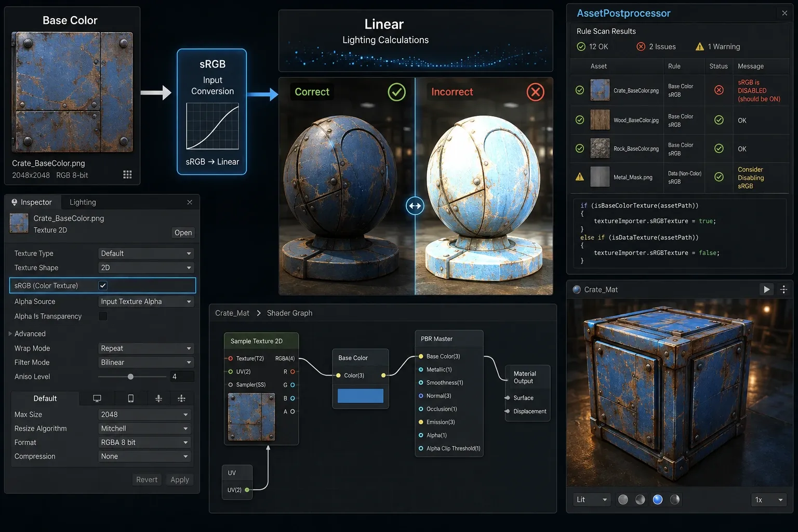The width and height of the screenshot is (798, 532).
Task: Toggle the row checkmark for Crate_BaseColor.png asset
Action: coord(580,90)
